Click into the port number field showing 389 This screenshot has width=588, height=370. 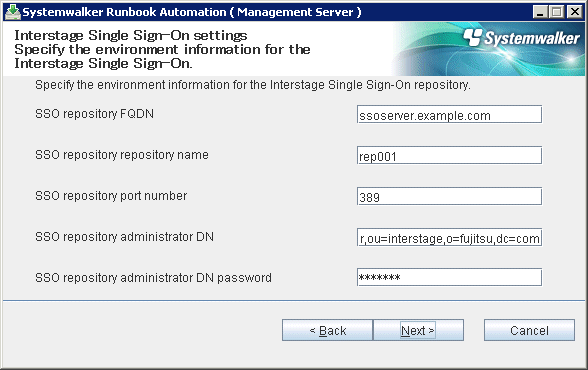[449, 196]
